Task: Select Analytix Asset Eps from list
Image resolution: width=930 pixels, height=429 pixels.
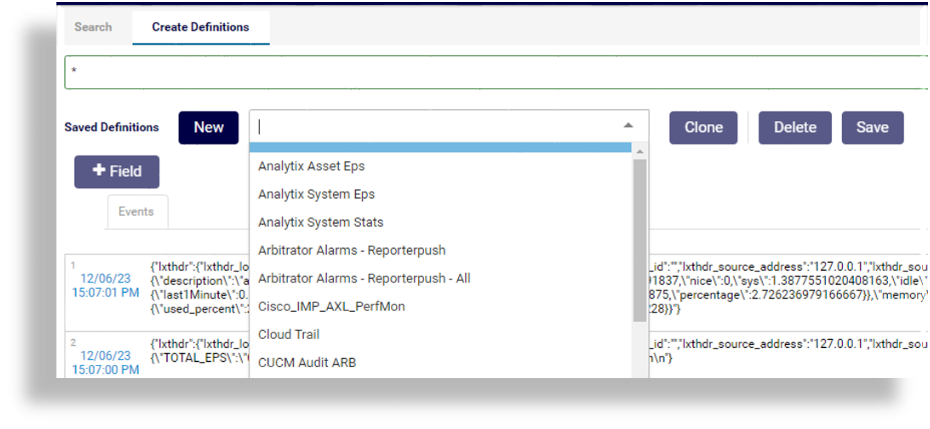Action: 325,166
